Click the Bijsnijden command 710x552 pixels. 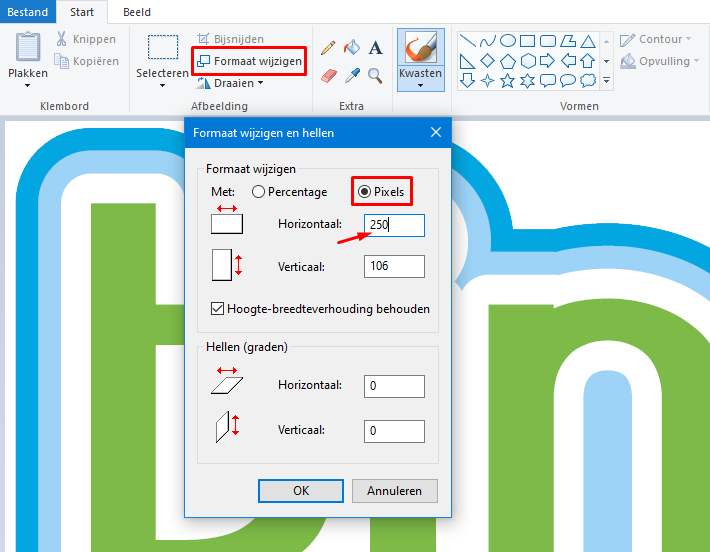pyautogui.click(x=230, y=39)
